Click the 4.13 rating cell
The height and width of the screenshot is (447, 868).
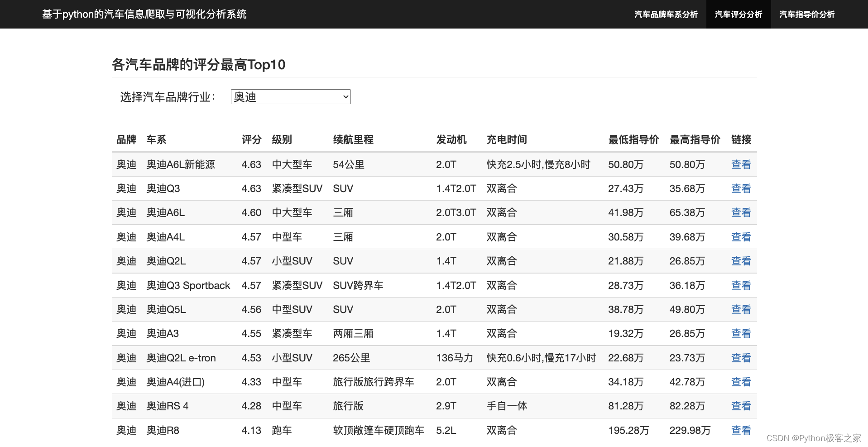[251, 430]
